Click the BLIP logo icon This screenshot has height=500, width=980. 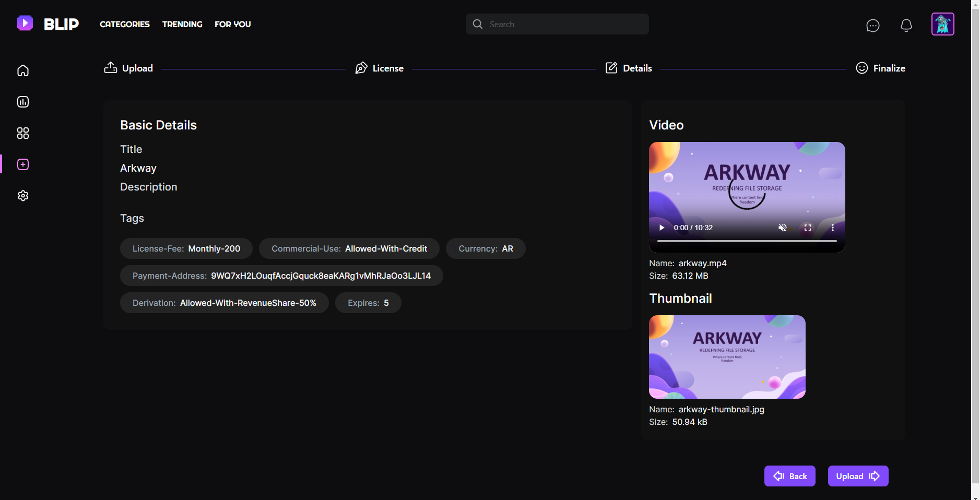(x=25, y=23)
